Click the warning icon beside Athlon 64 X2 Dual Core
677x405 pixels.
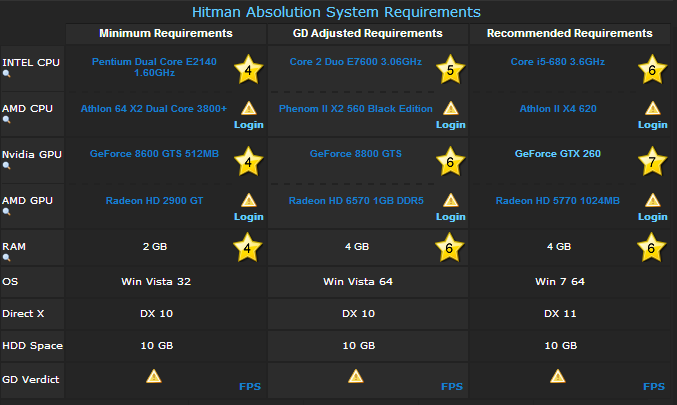[249, 108]
